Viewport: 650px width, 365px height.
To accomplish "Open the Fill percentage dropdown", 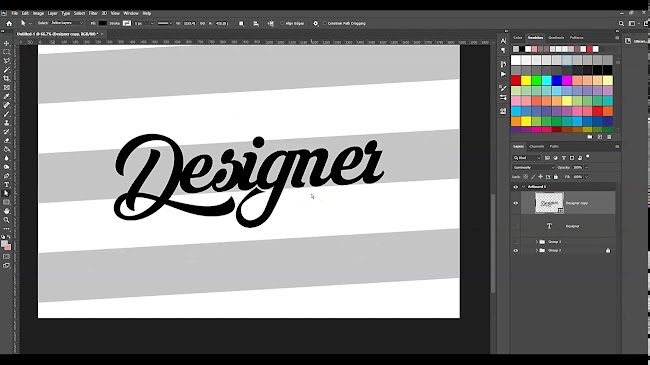I will tap(586, 177).
